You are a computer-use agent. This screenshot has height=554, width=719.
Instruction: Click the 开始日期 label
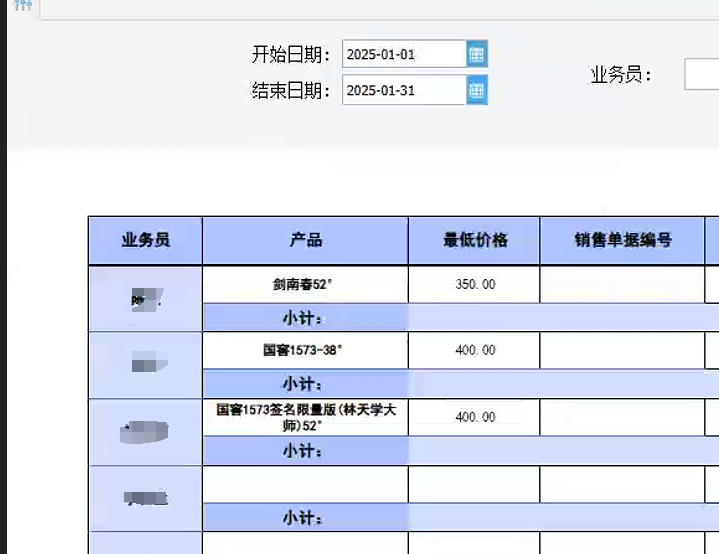[x=291, y=55]
